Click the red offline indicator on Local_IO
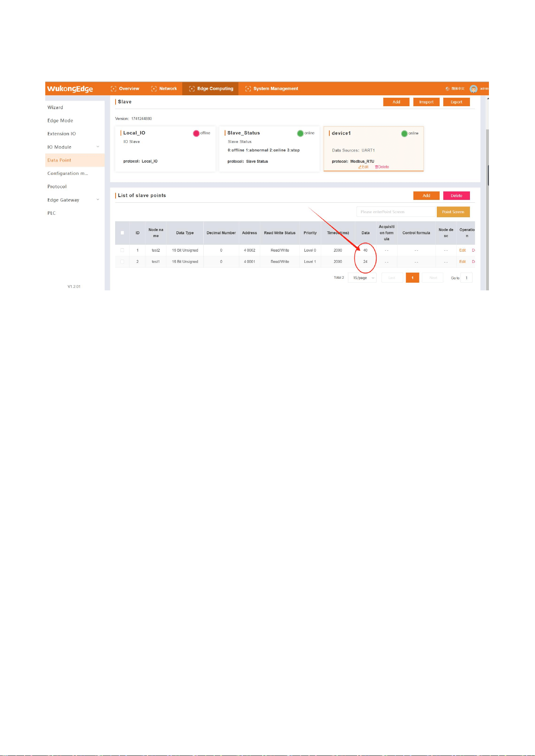This screenshot has width=535, height=756. pos(196,133)
